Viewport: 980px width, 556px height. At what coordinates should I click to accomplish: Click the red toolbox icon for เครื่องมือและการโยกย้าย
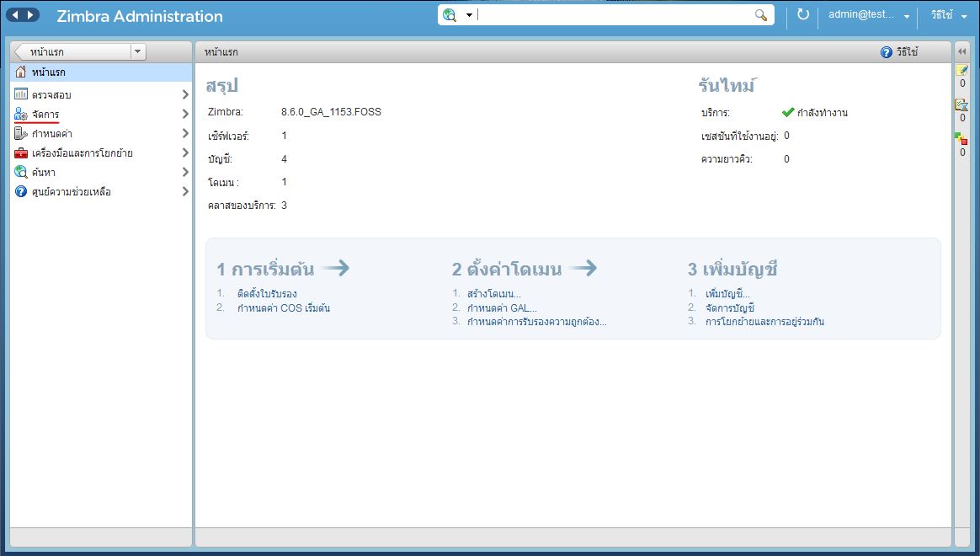pyautogui.click(x=20, y=152)
